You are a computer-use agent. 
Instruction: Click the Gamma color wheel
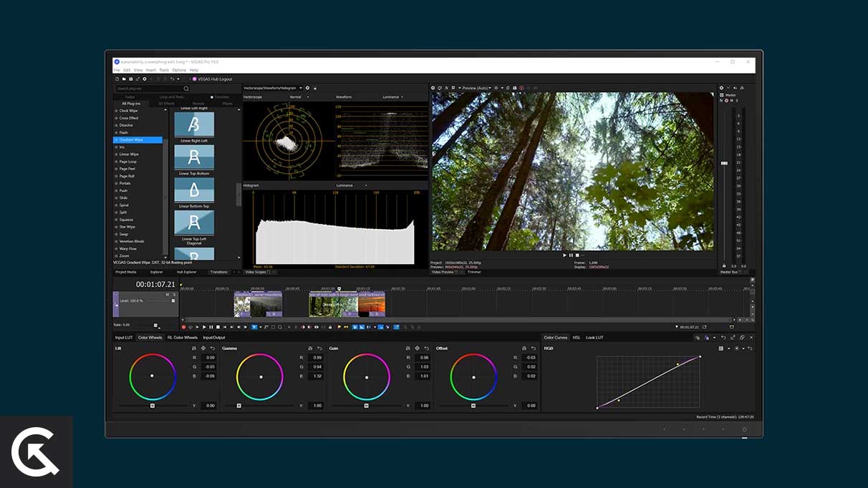[x=260, y=376]
